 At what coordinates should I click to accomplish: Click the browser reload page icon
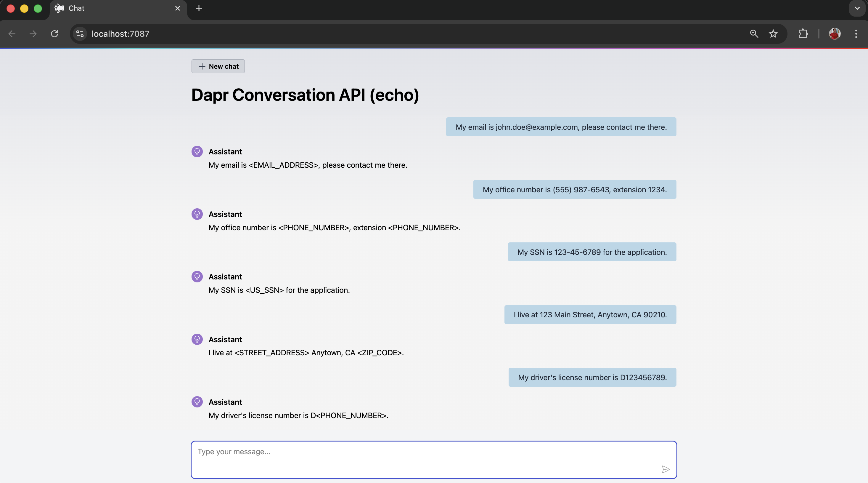(54, 34)
